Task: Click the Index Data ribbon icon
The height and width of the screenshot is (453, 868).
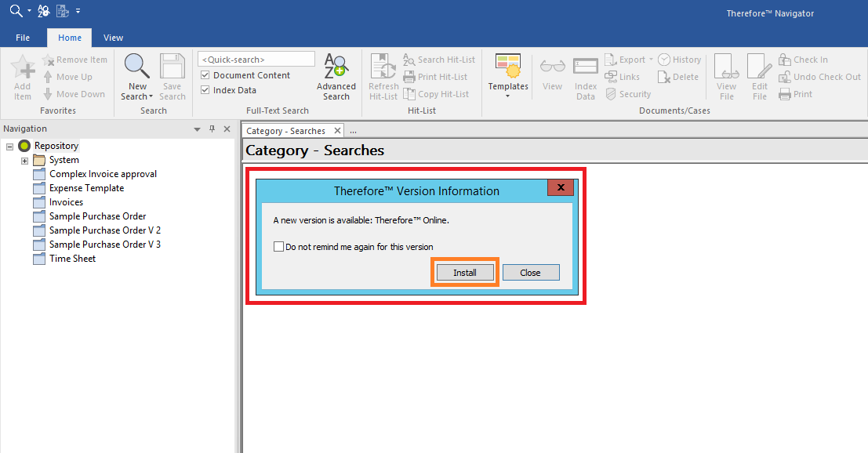Action: coord(586,67)
